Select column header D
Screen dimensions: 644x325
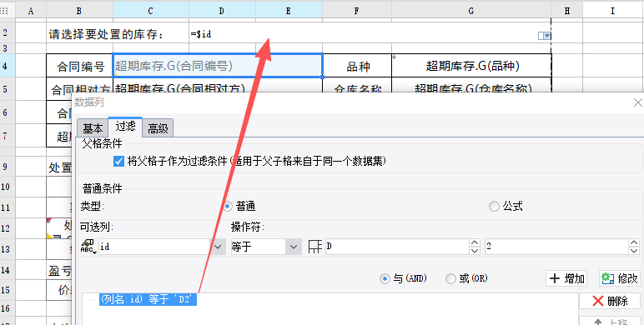tap(222, 11)
